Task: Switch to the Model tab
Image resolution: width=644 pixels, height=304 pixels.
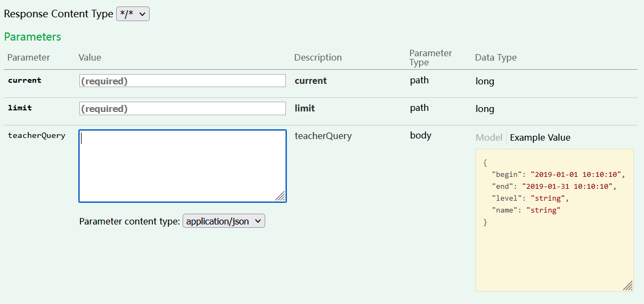Action: (x=489, y=137)
